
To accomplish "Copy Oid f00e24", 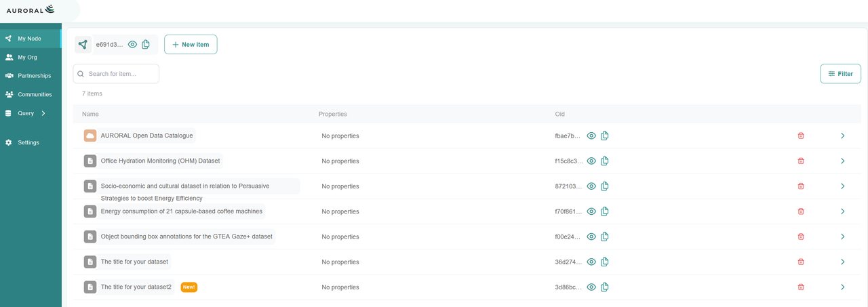I will point(604,237).
